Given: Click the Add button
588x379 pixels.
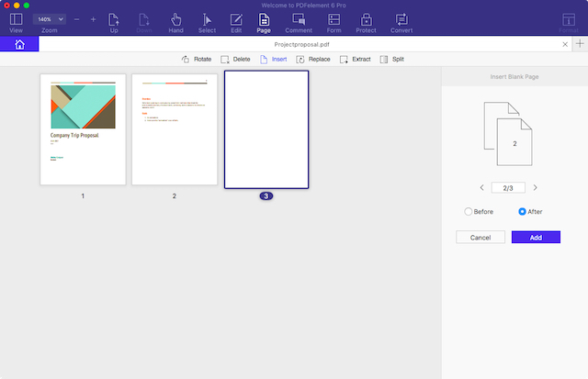Looking at the screenshot, I should tap(536, 238).
